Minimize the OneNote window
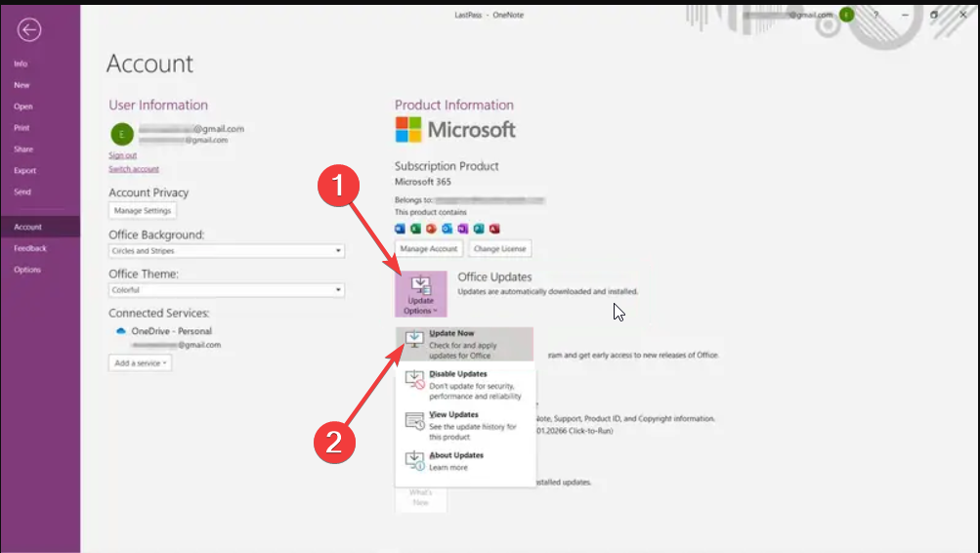This screenshot has height=553, width=980. [905, 15]
